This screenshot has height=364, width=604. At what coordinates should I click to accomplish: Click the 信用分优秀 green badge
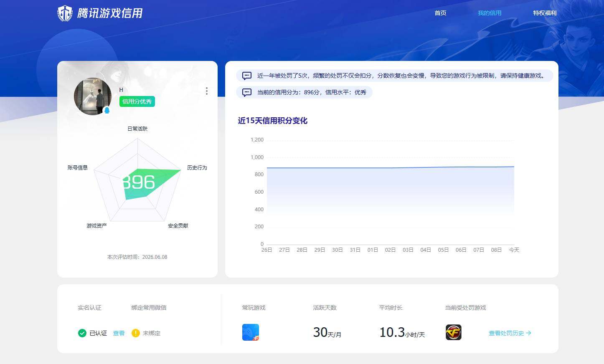[137, 101]
